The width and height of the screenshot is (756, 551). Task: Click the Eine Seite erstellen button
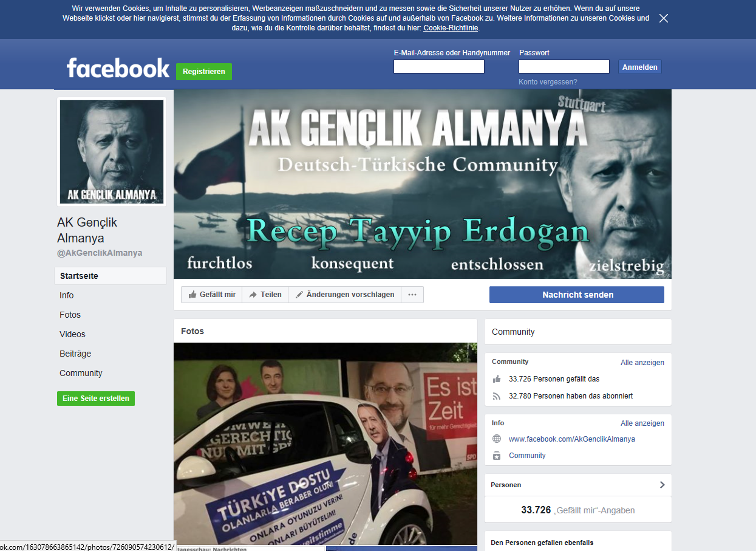coord(96,399)
